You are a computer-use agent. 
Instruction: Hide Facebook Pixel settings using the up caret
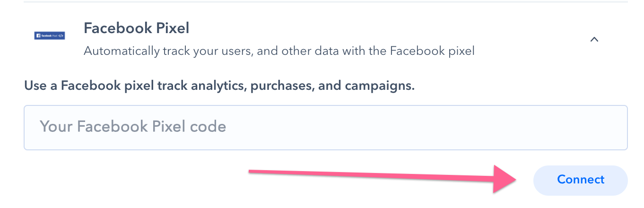tap(594, 40)
